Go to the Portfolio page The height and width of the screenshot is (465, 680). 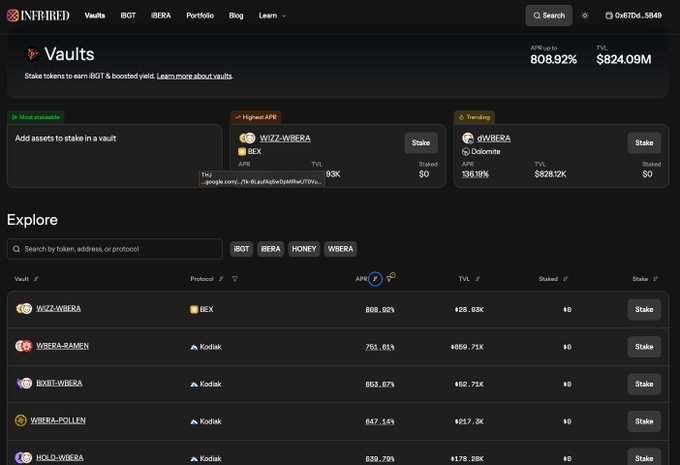[200, 16]
